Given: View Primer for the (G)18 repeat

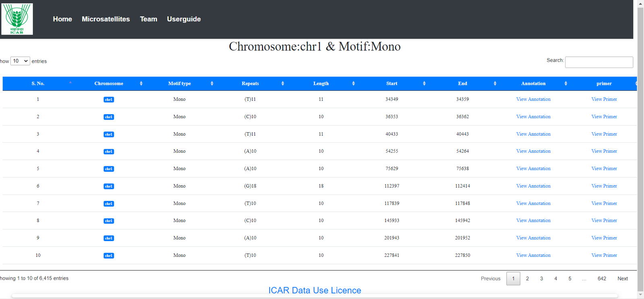Looking at the screenshot, I should (x=604, y=186).
